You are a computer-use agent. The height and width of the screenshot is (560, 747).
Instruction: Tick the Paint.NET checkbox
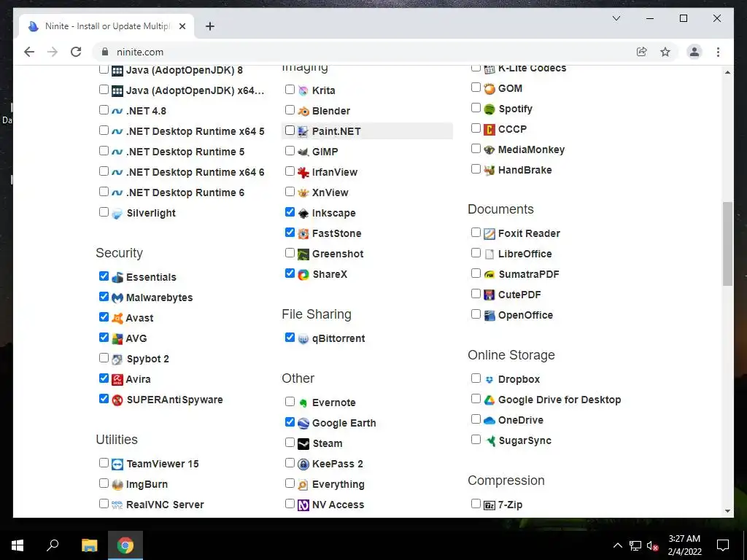click(290, 130)
